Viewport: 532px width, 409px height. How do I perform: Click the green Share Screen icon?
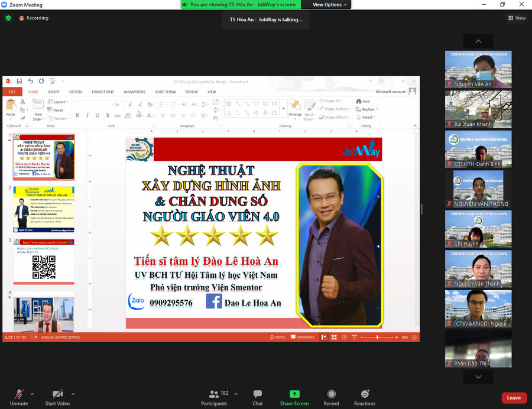(294, 394)
